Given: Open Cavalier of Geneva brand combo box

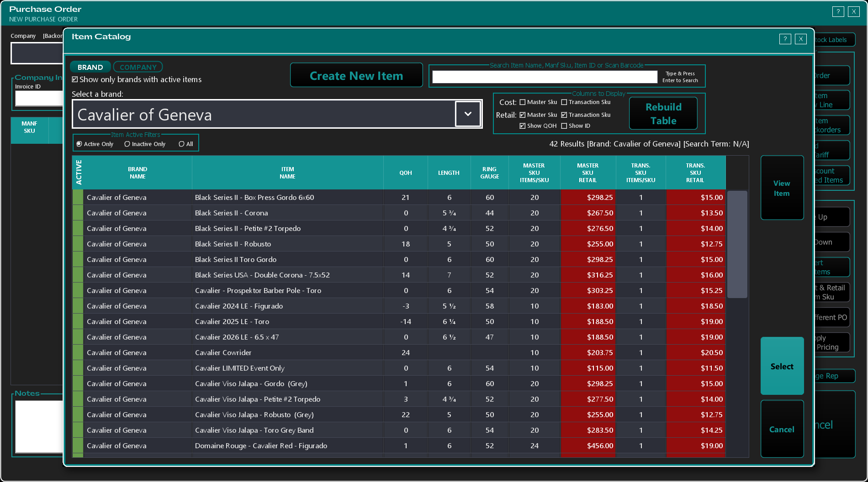Looking at the screenshot, I should coord(277,114).
